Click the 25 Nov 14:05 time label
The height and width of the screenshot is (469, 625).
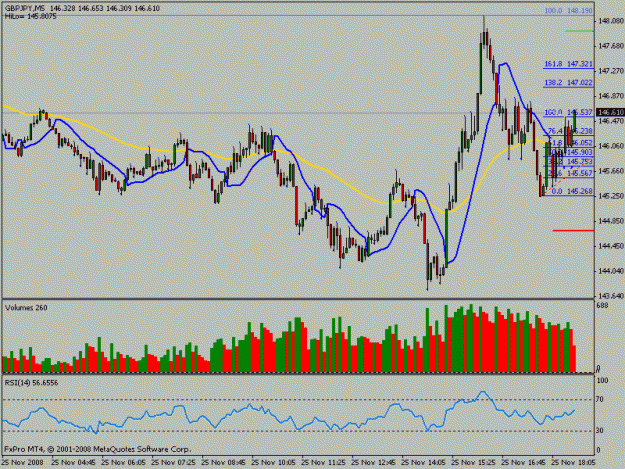pyautogui.click(x=423, y=463)
